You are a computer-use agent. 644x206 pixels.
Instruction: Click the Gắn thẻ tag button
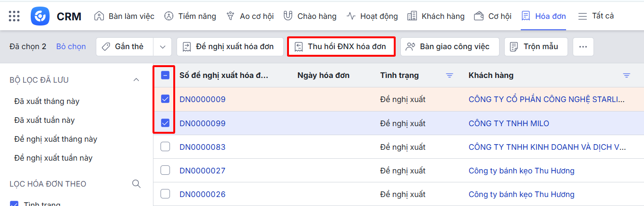pos(125,47)
